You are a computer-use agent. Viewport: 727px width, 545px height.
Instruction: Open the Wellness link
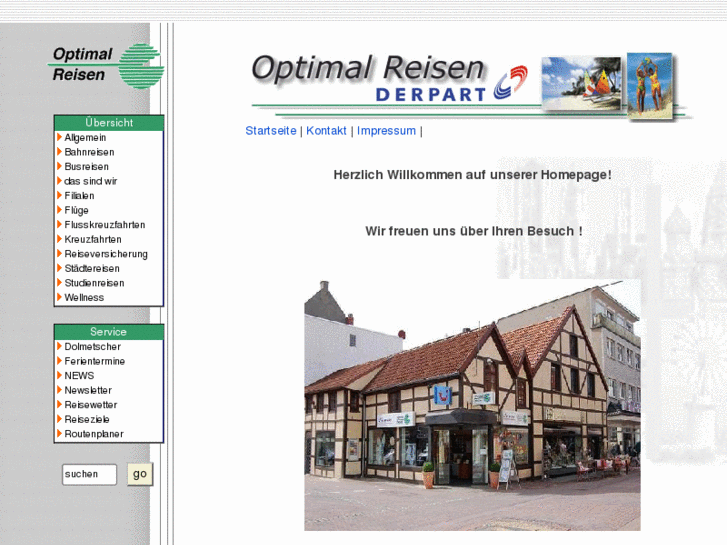84,298
